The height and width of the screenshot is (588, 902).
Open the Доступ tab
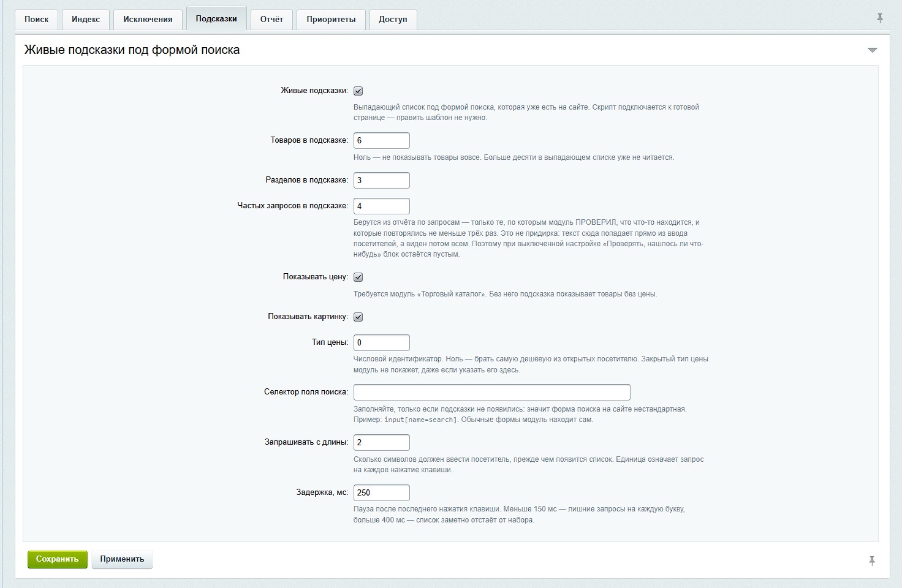[393, 20]
